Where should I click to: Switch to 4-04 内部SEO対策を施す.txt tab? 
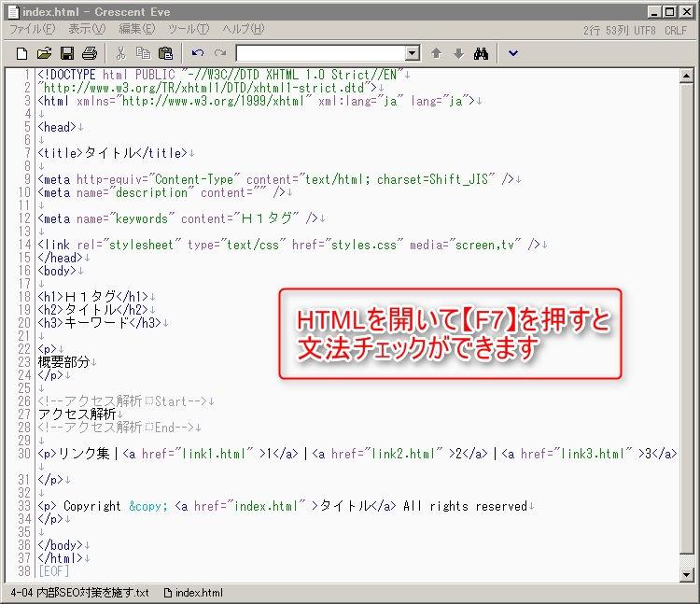pos(79,593)
